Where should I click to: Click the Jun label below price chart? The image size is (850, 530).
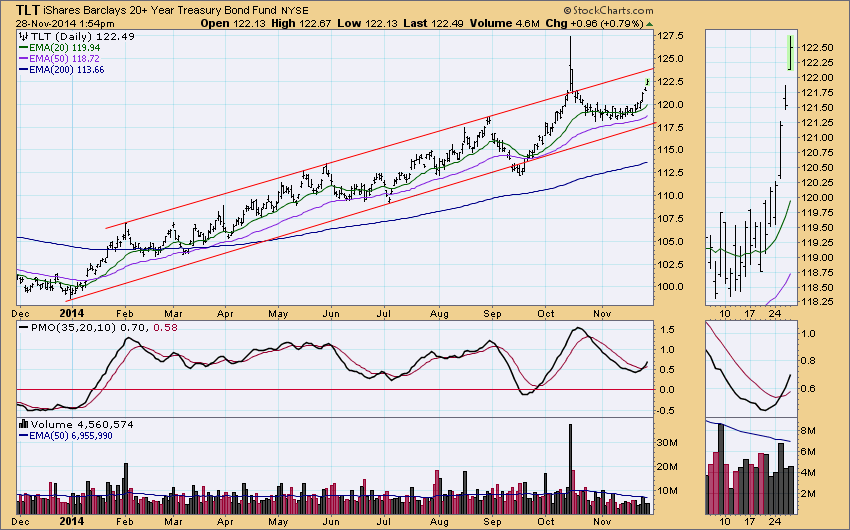tap(331, 314)
